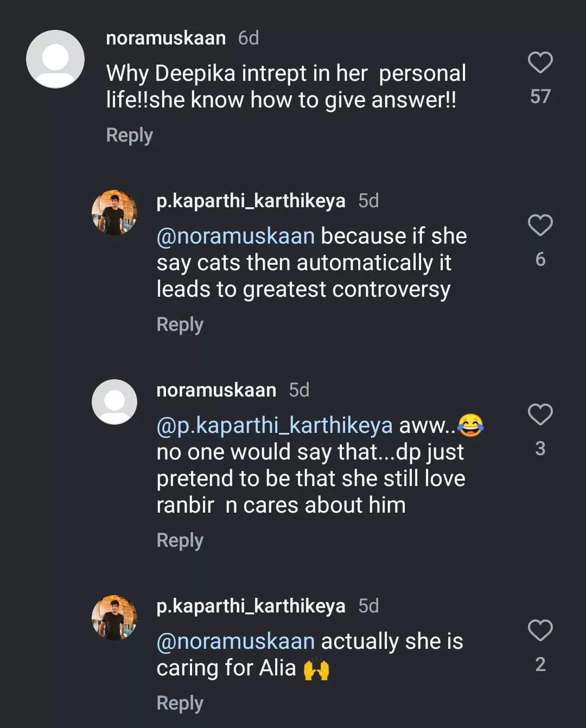
Task: Reply to the comment about Deepika's personal life
Action: pyautogui.click(x=129, y=135)
